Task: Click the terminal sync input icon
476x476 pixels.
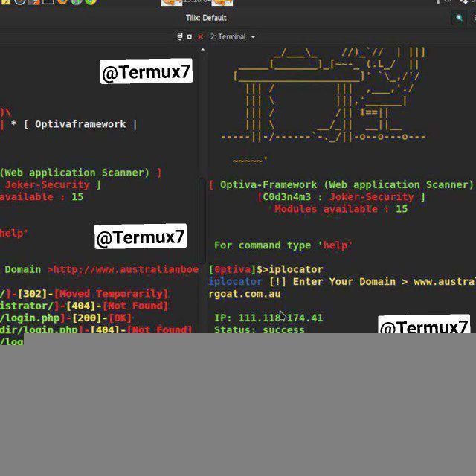Action: (179, 36)
